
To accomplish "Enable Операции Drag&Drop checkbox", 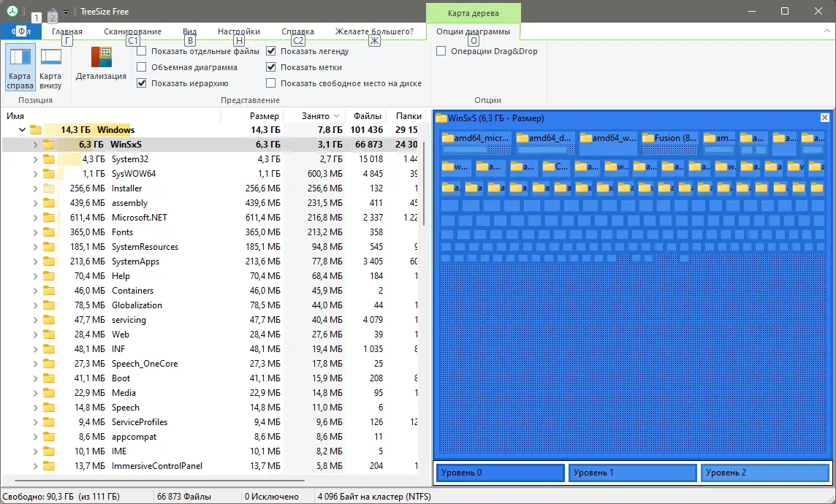I will point(441,51).
